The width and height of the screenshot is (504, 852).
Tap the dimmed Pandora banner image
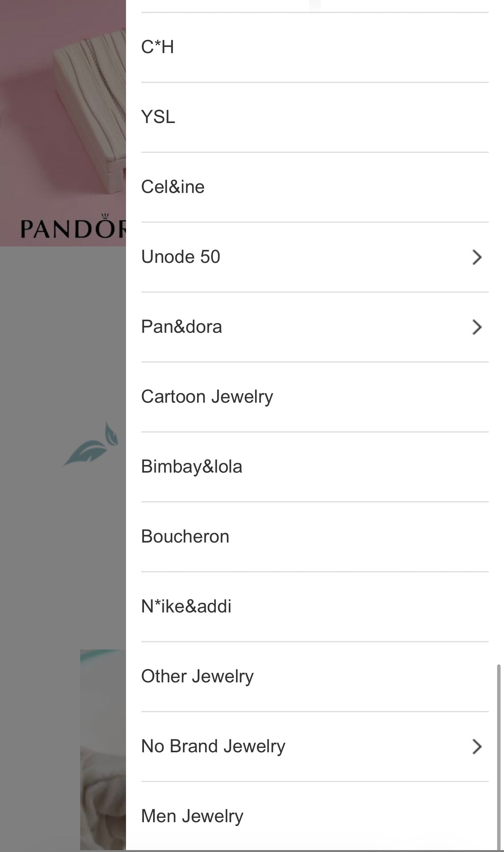click(63, 123)
